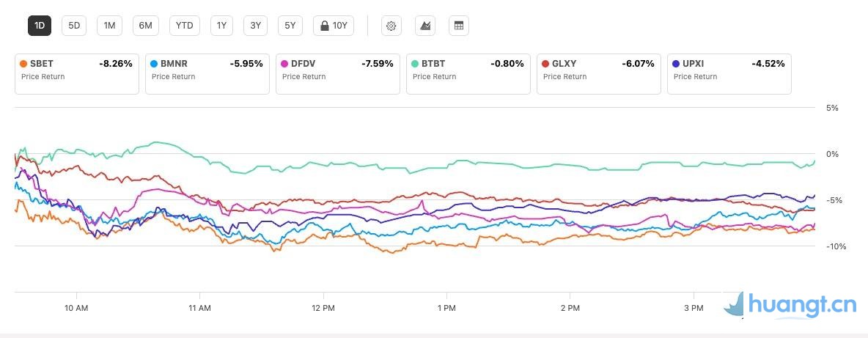This screenshot has width=868, height=338.
Task: Click the blue BMNR legend dot
Action: 154,64
